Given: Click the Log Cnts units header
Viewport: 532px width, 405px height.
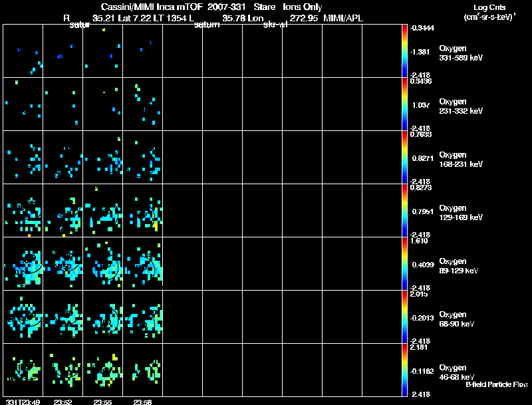Looking at the screenshot, I should pyautogui.click(x=489, y=12).
